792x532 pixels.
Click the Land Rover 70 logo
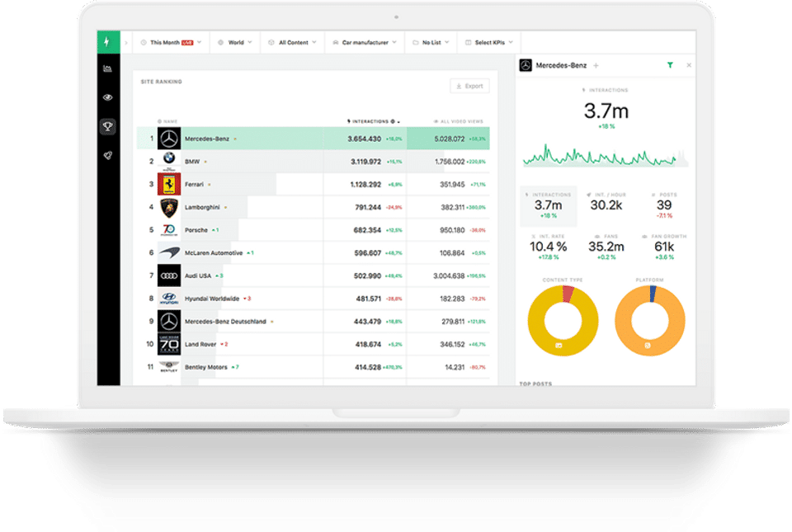tap(168, 344)
